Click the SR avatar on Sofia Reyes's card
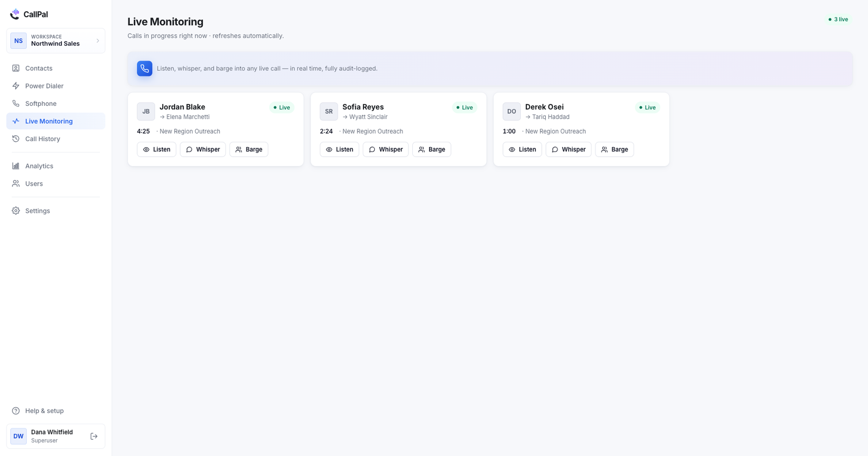The image size is (868, 456). click(329, 111)
